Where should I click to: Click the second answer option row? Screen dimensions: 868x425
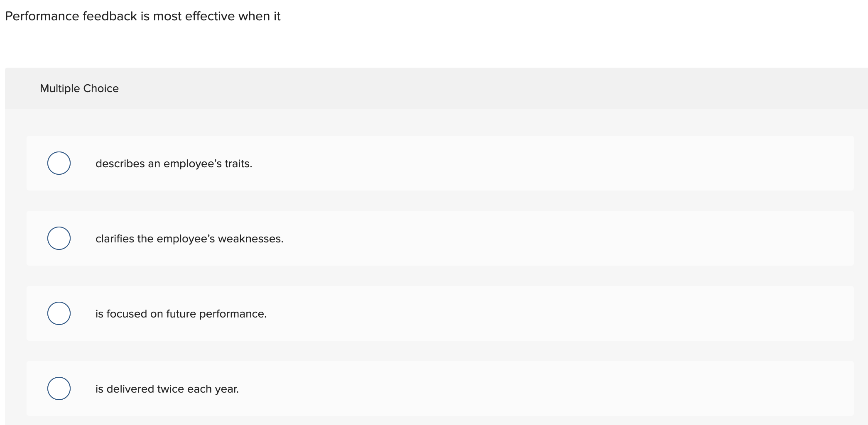(415, 238)
